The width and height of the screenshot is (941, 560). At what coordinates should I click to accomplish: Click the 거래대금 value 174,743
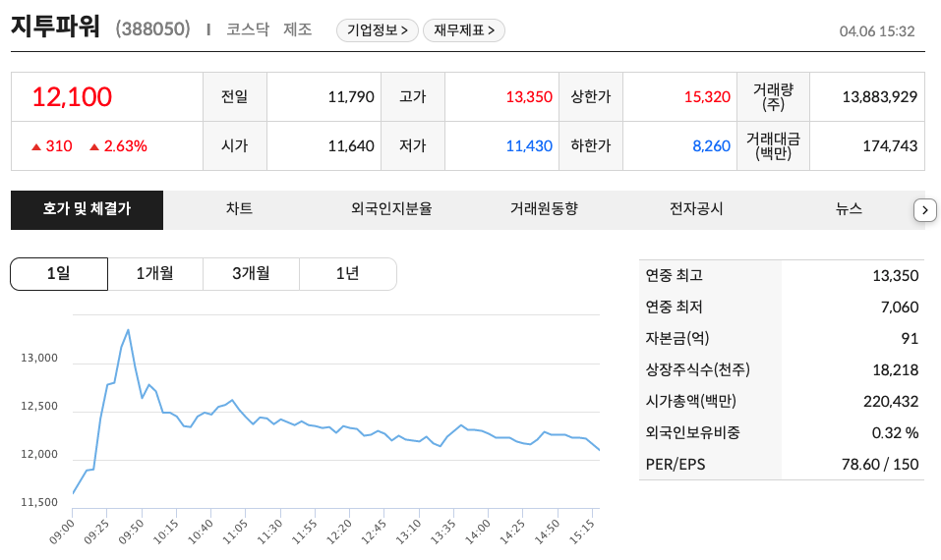(890, 145)
